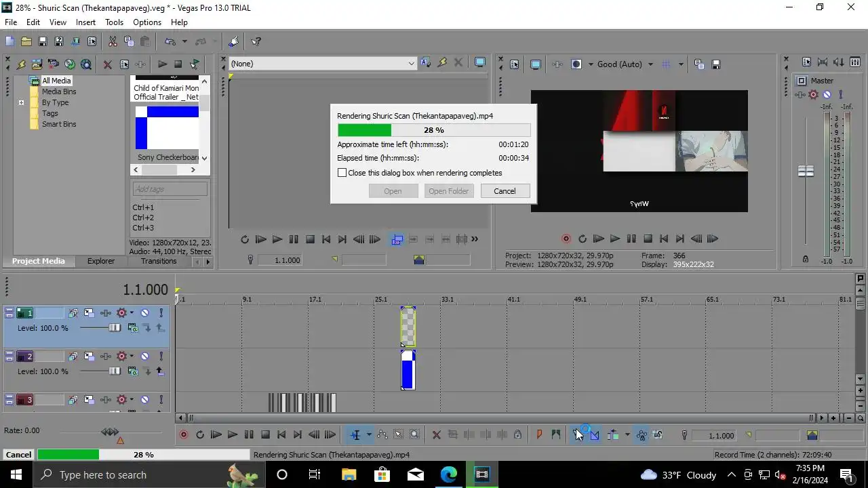Screen dimensions: 868x488
Task: Click the What's This help pointer icon
Action: pos(256,41)
